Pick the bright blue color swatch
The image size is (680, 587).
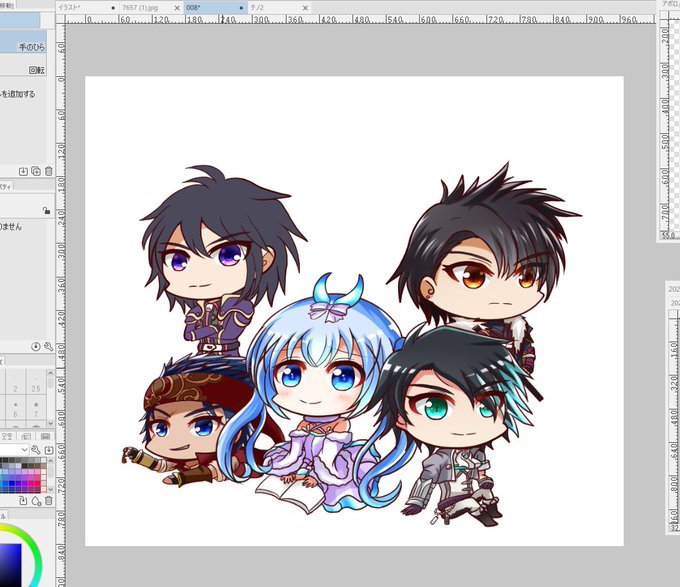coord(13,483)
